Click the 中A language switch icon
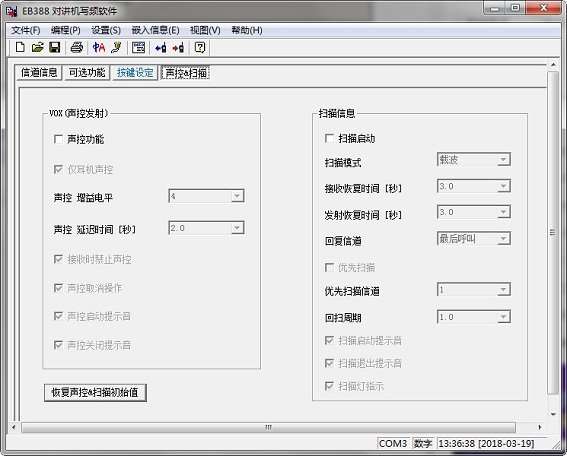This screenshot has height=456, width=567. point(99,47)
